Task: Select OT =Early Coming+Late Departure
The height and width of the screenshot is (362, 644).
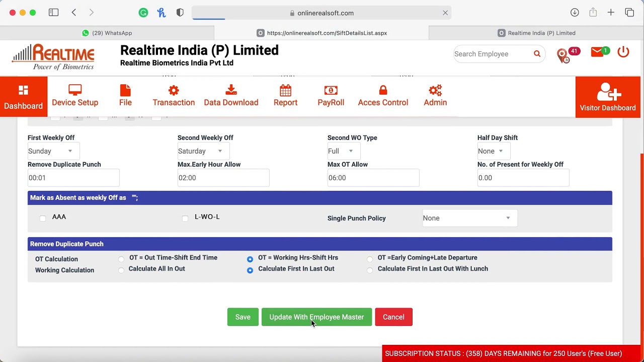Action: (370, 259)
